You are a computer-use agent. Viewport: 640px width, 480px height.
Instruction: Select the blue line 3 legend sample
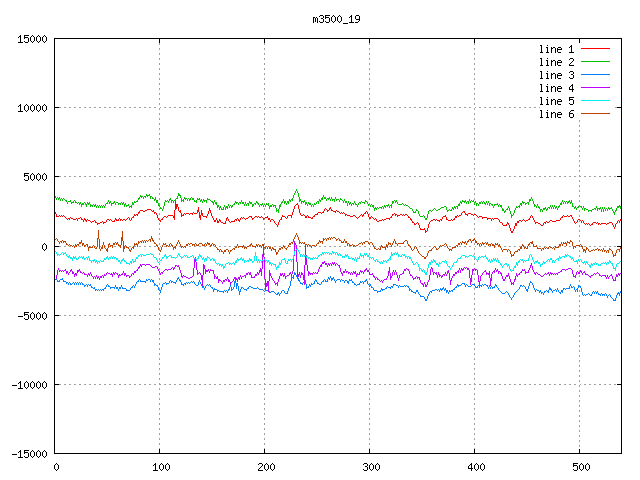pyautogui.click(x=596, y=75)
